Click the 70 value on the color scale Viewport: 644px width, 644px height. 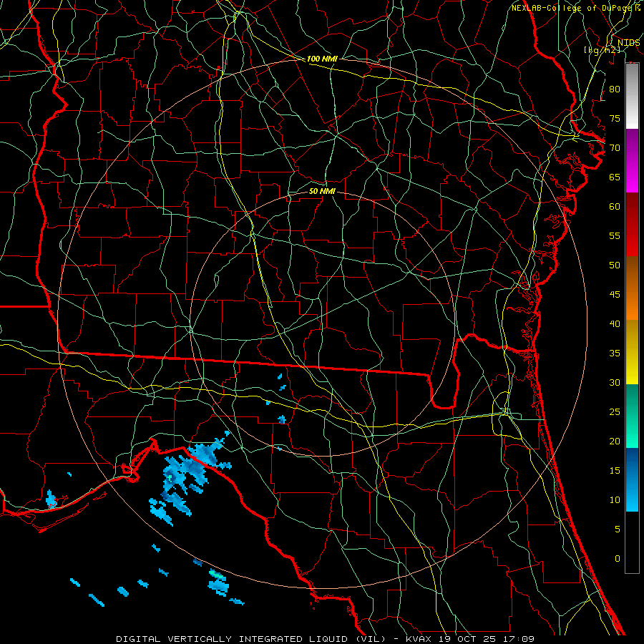pyautogui.click(x=615, y=148)
